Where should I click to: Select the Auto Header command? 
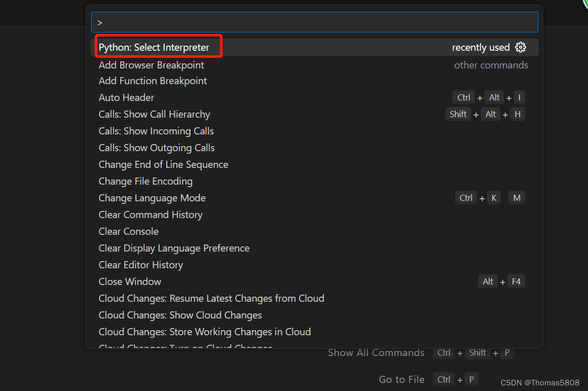click(x=126, y=97)
